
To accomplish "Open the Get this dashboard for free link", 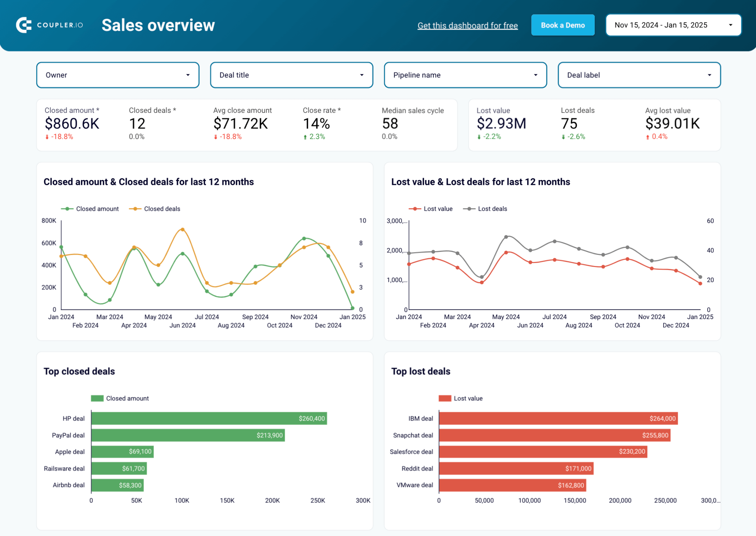I will pos(467,25).
